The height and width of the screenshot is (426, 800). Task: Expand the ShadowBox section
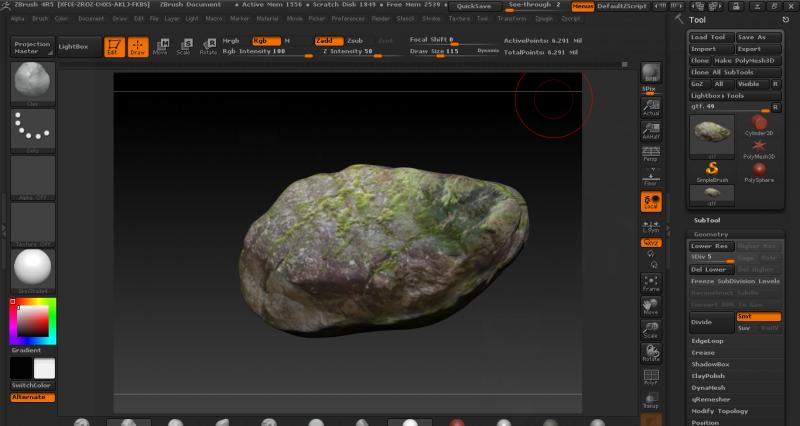711,364
